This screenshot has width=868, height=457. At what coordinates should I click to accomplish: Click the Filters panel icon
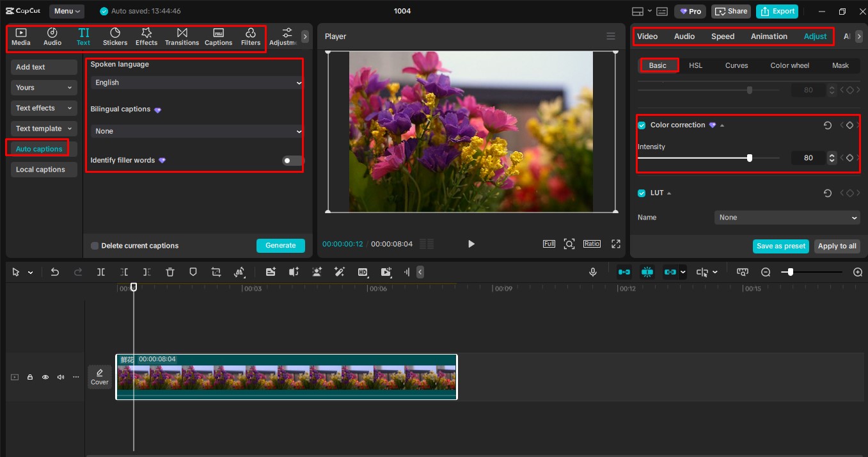[250, 36]
